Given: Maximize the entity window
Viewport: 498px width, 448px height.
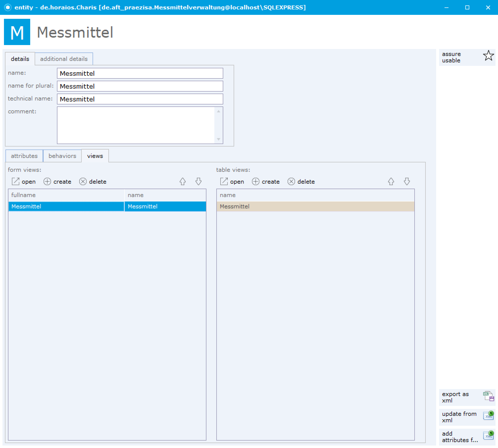Looking at the screenshot, I should [x=467, y=7].
